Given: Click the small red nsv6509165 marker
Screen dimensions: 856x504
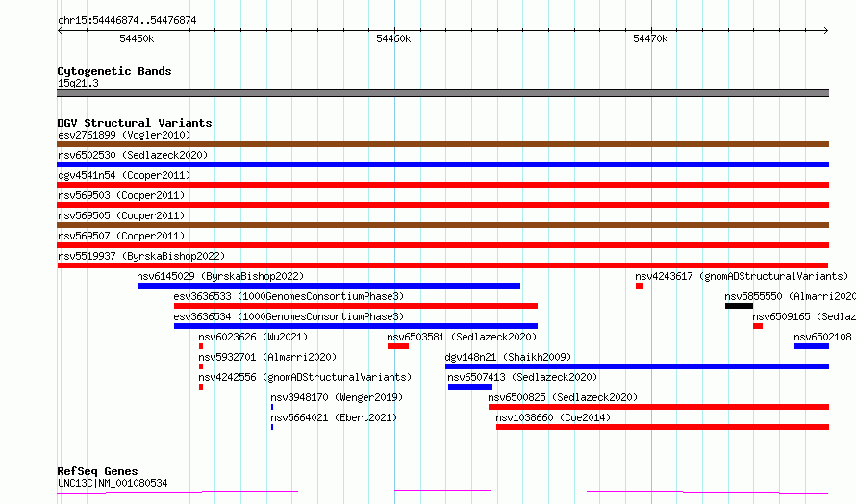Looking at the screenshot, I should (x=758, y=326).
